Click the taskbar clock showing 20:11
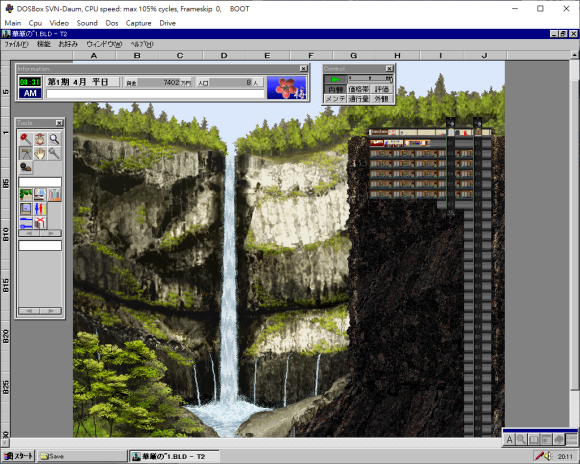The width and height of the screenshot is (580, 464). tap(565, 457)
